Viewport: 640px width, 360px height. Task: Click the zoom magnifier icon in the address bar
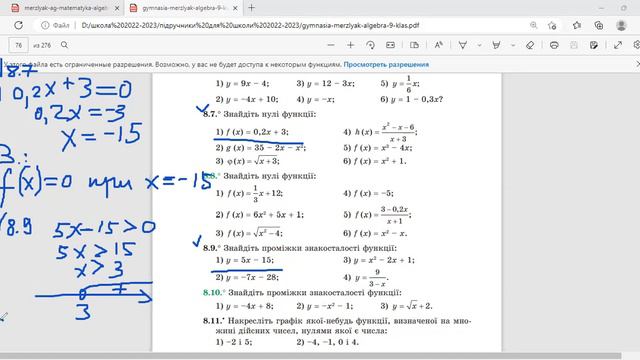(x=533, y=25)
